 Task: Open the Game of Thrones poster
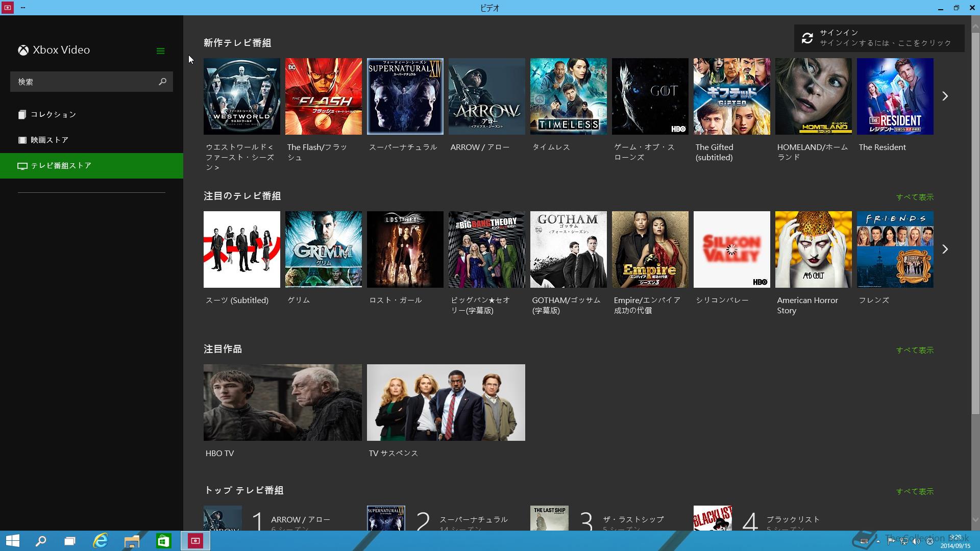[x=650, y=96]
